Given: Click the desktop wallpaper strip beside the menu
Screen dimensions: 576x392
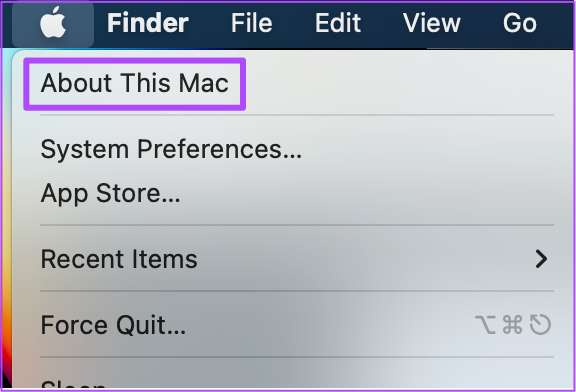Looking at the screenshot, I should point(7,220).
